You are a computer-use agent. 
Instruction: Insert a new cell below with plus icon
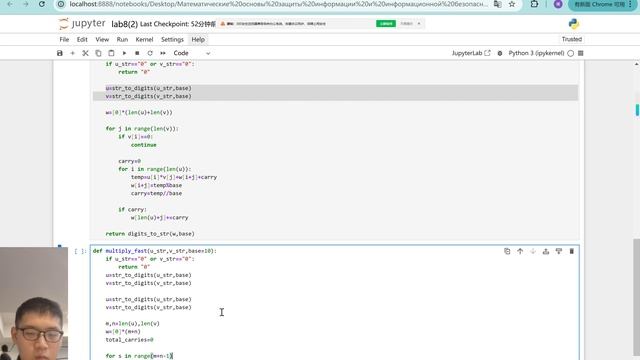(73, 53)
